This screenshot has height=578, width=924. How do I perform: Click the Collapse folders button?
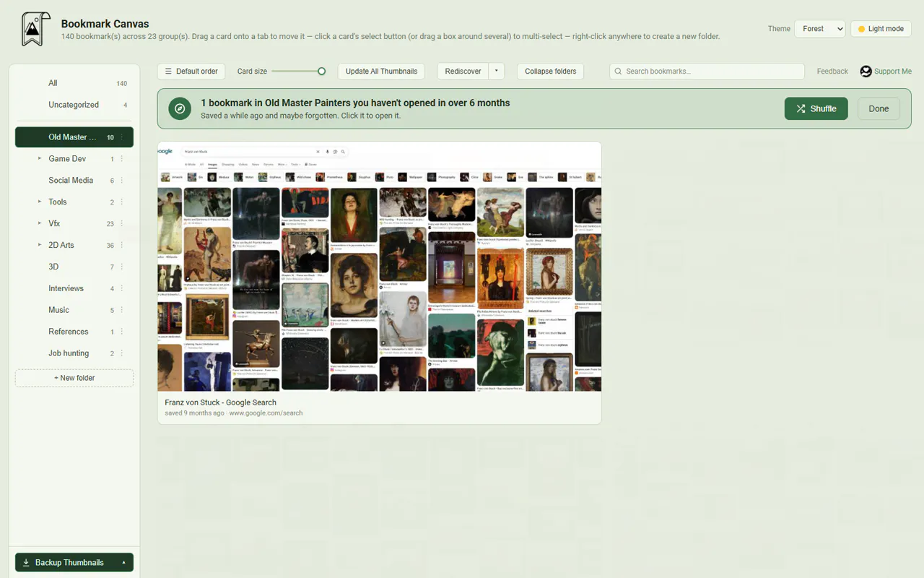click(550, 72)
